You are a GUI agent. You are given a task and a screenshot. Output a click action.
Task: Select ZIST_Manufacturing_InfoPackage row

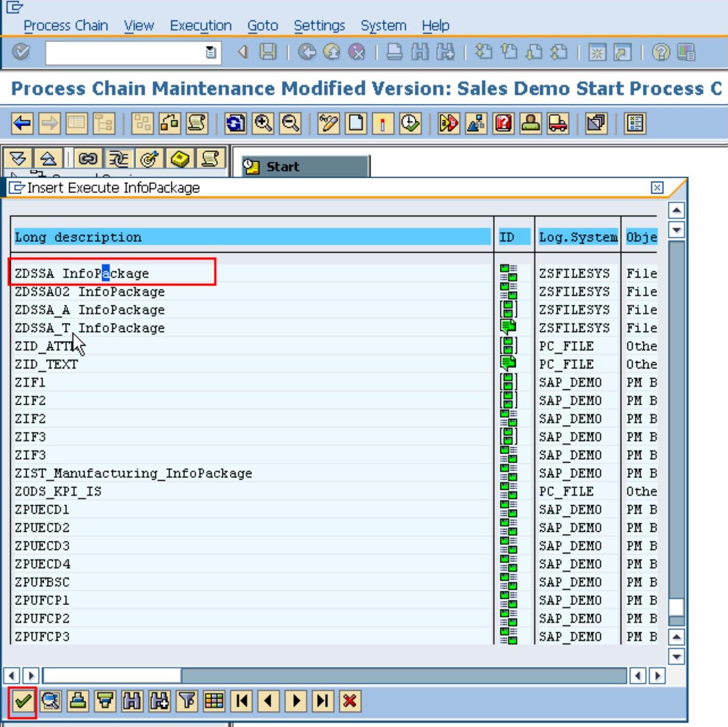point(133,473)
